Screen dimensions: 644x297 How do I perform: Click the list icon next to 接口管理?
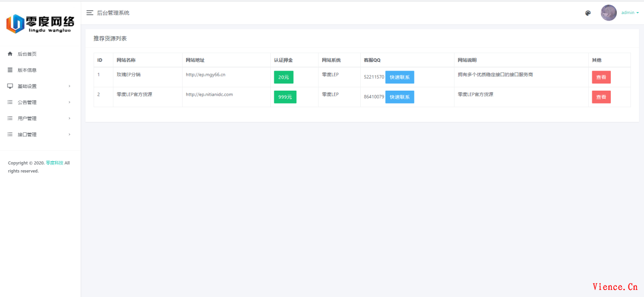10,134
